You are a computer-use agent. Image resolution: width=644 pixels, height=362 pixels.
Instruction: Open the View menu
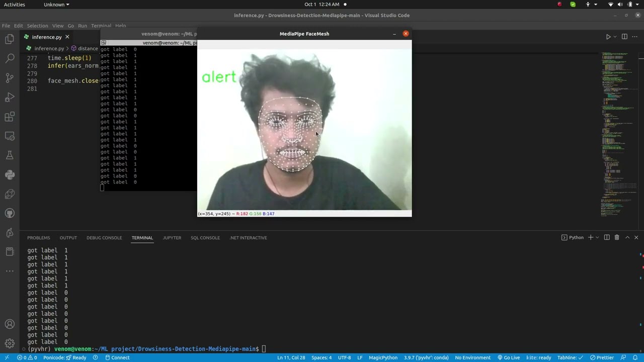point(58,26)
